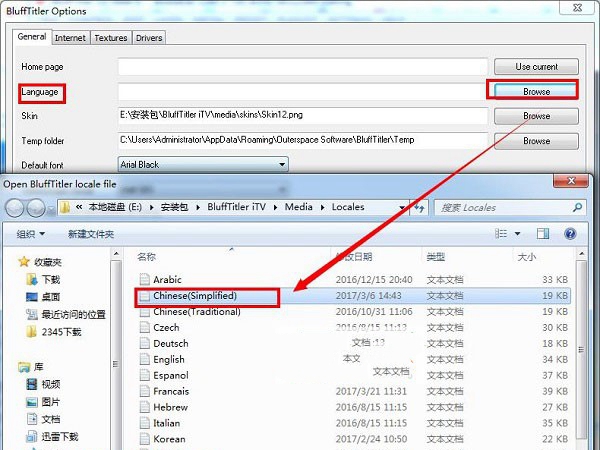Close the BluffTitler Options dialog
The image size is (600, 450).
coord(577,7)
